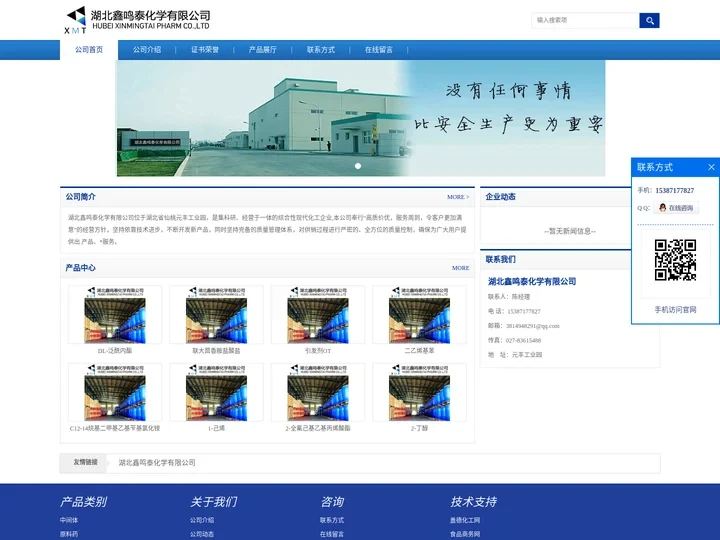The width and height of the screenshot is (720, 540).
Task: Click the magnifier search button
Action: point(649,20)
